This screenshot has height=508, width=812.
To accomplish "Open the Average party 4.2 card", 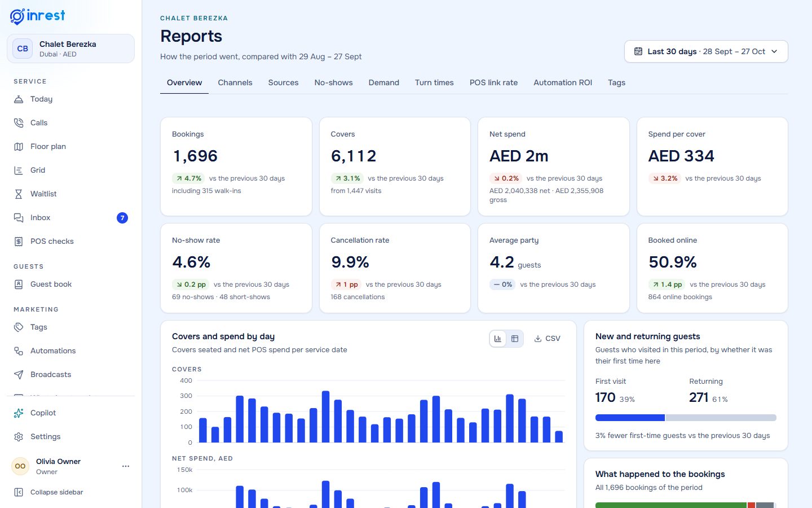I will [554, 268].
